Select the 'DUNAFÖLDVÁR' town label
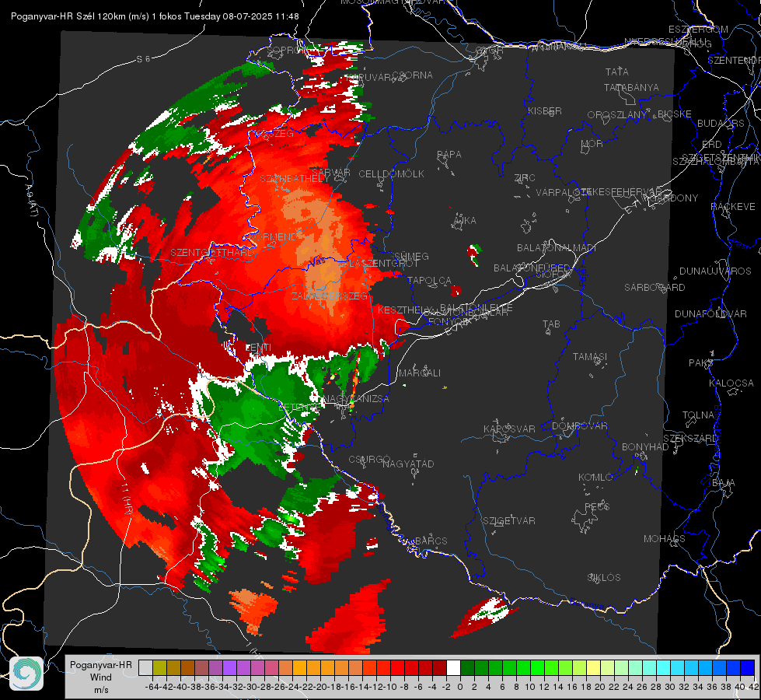This screenshot has width=761, height=700. (710, 313)
